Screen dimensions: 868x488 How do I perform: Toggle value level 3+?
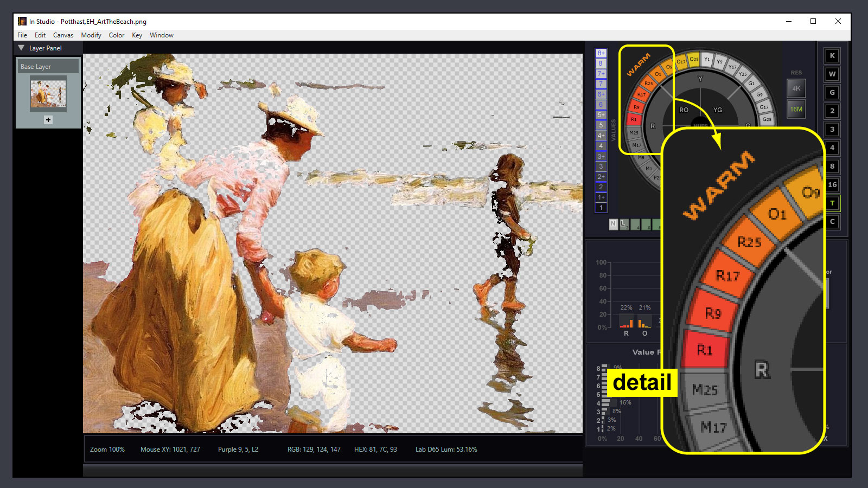click(601, 156)
